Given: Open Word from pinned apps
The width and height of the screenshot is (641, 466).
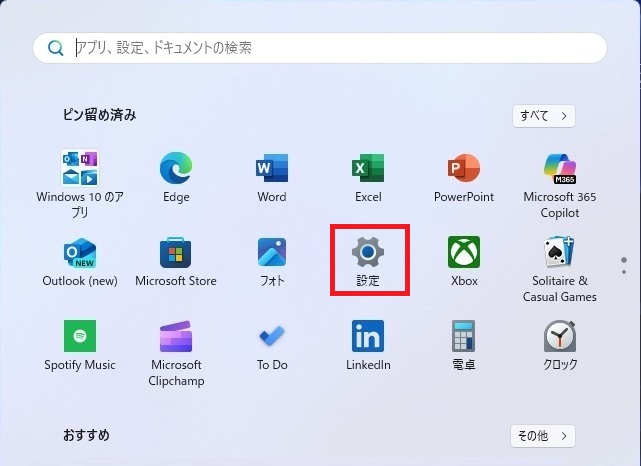Looking at the screenshot, I should 272,168.
